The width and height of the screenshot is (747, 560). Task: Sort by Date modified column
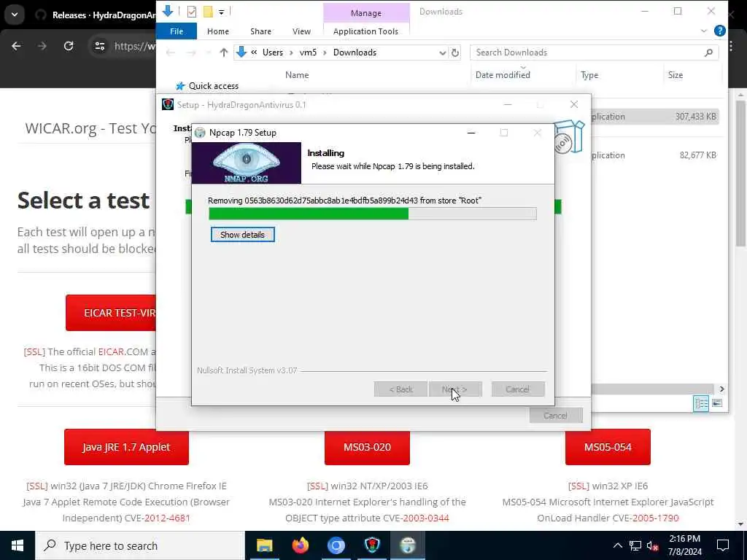pos(503,75)
